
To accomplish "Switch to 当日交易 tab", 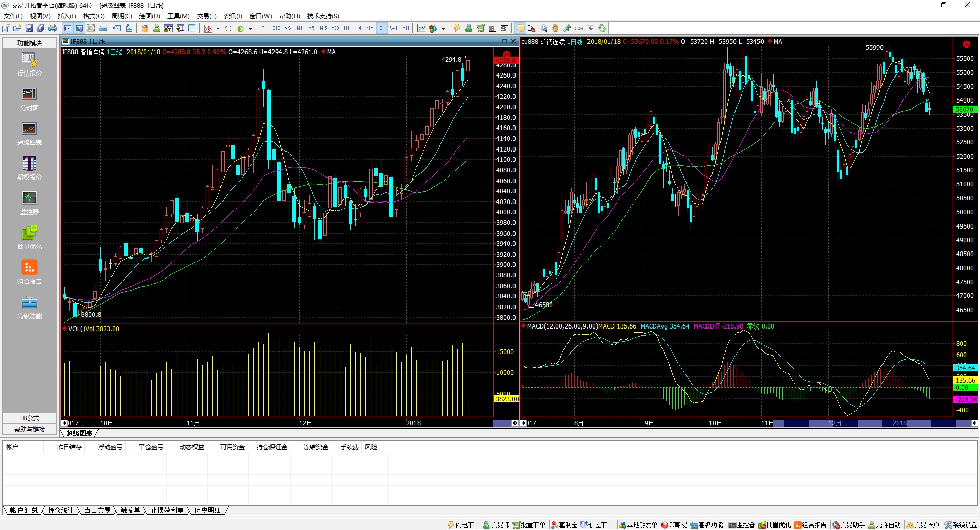I will [97, 510].
